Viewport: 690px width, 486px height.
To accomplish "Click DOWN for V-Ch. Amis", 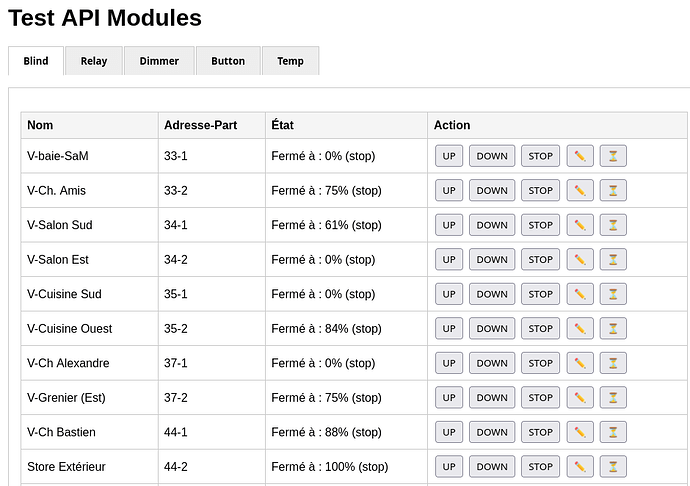I will (492, 191).
